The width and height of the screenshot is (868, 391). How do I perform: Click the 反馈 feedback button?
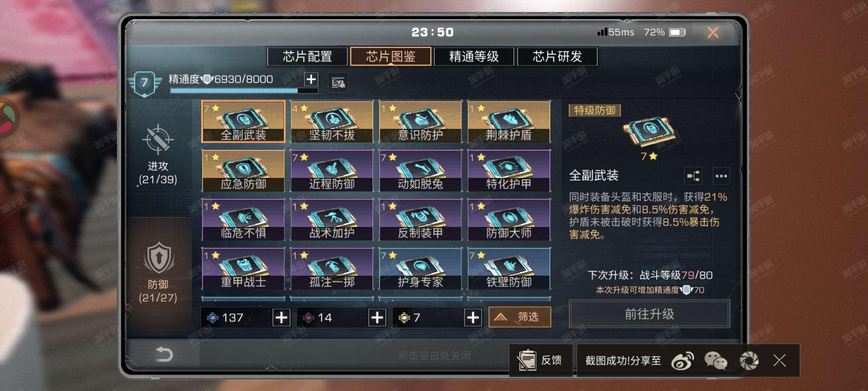[541, 360]
